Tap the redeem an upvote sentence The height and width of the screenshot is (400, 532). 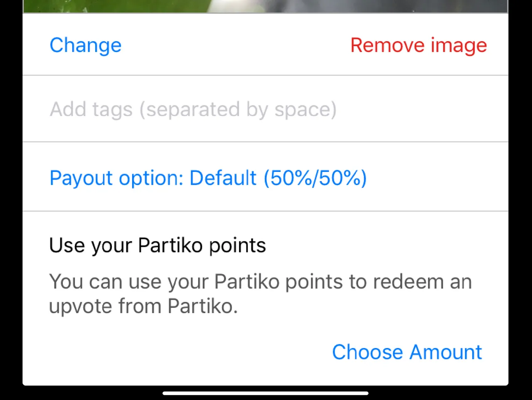pyautogui.click(x=260, y=294)
